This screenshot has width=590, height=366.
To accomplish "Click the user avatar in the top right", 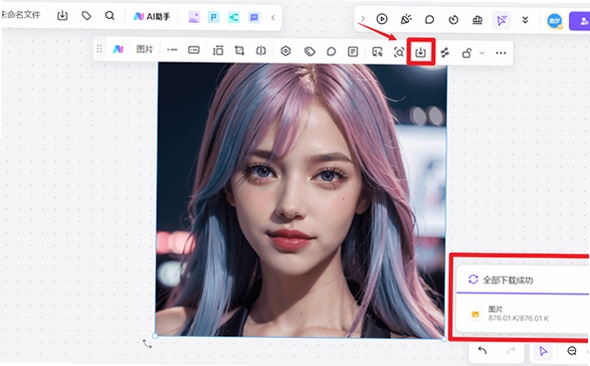I will pyautogui.click(x=555, y=21).
